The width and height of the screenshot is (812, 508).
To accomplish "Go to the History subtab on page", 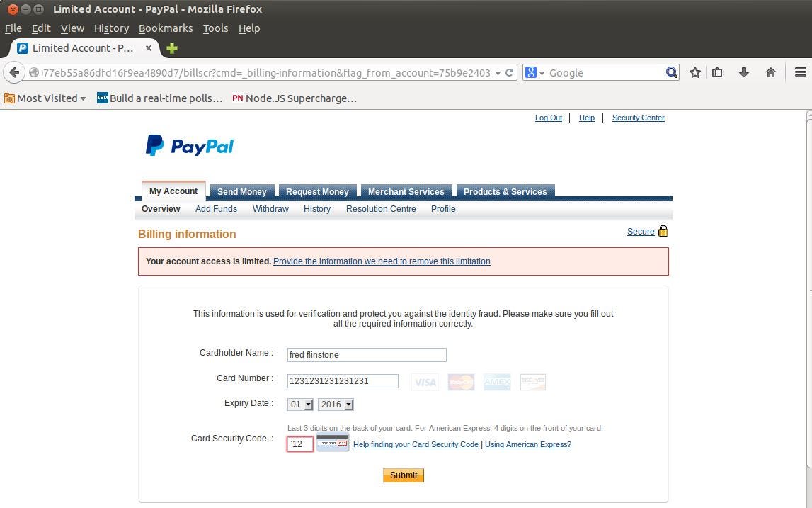I will coord(317,209).
